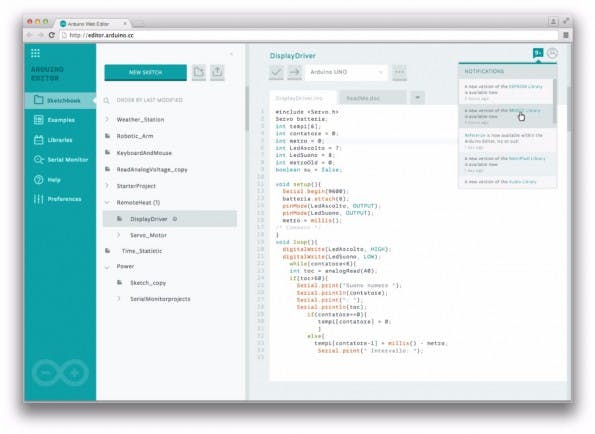Click the sketchbook list scrollbar
The image size is (595, 434).
tap(247, 108)
